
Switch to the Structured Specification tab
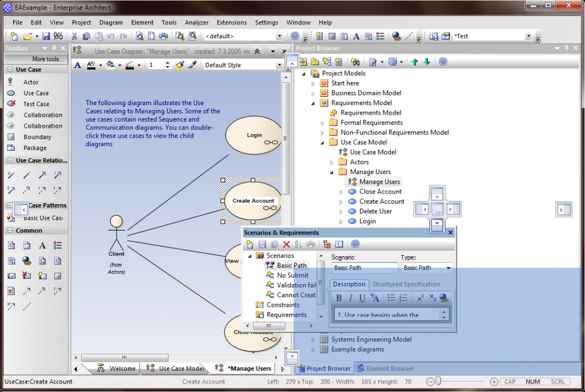pos(406,284)
